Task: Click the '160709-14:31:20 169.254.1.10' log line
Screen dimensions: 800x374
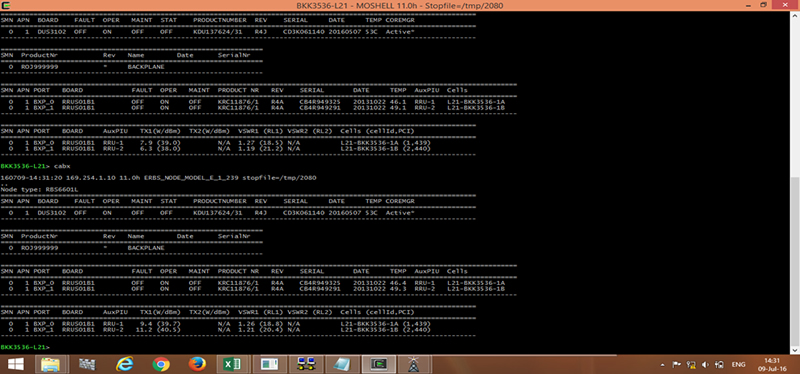Action: (x=159, y=178)
